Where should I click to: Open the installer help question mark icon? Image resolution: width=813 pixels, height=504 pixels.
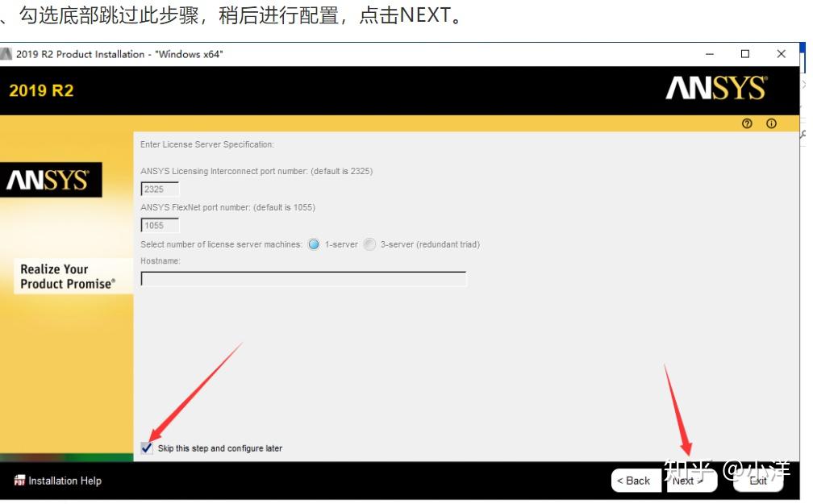click(747, 123)
